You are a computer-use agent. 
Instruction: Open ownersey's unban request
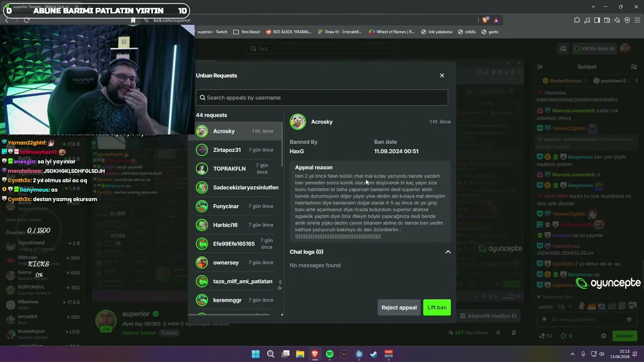coord(236,262)
